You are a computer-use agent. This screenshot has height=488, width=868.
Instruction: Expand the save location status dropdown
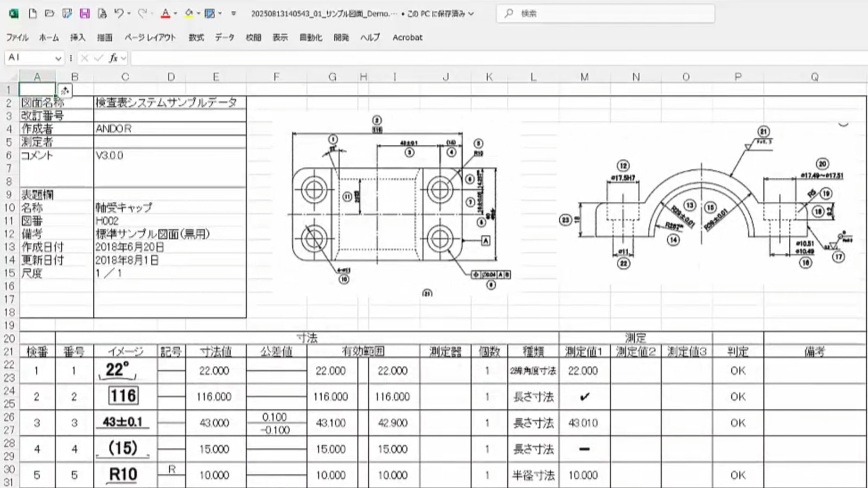click(471, 14)
